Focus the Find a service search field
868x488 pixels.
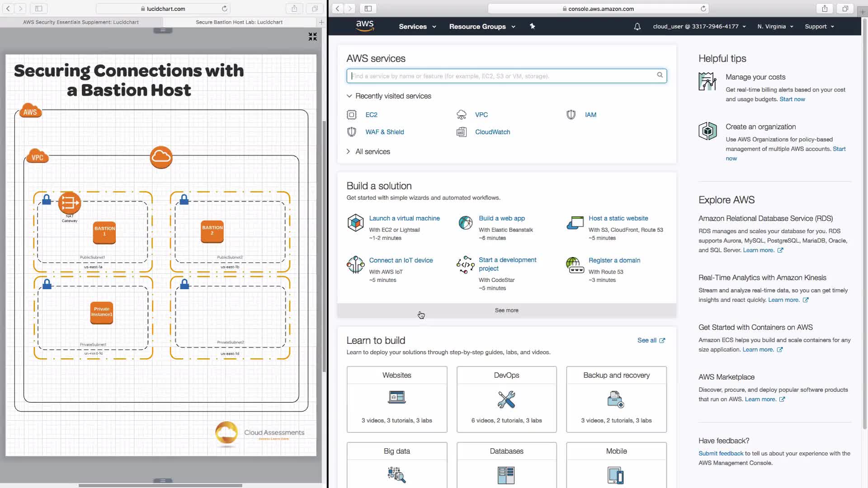coord(502,76)
